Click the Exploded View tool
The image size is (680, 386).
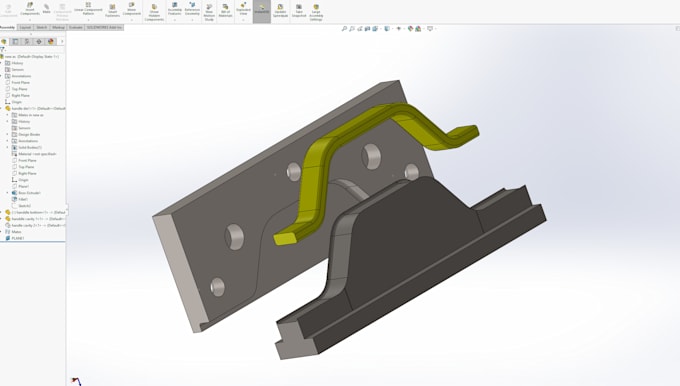click(243, 9)
